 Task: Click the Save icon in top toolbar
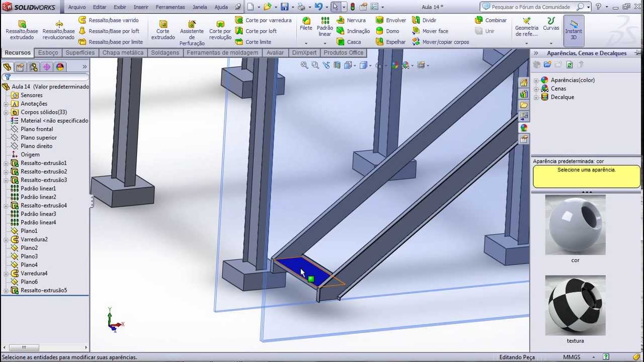(284, 7)
